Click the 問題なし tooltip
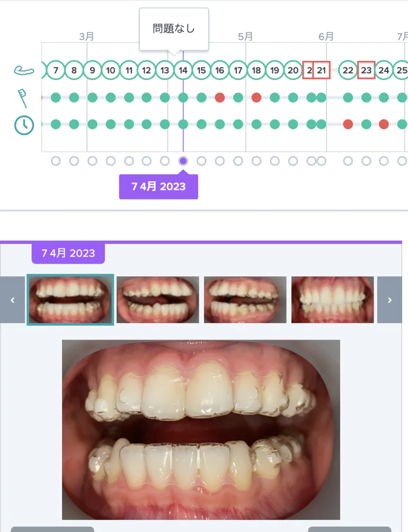Image resolution: width=408 pixels, height=532 pixels. (174, 29)
